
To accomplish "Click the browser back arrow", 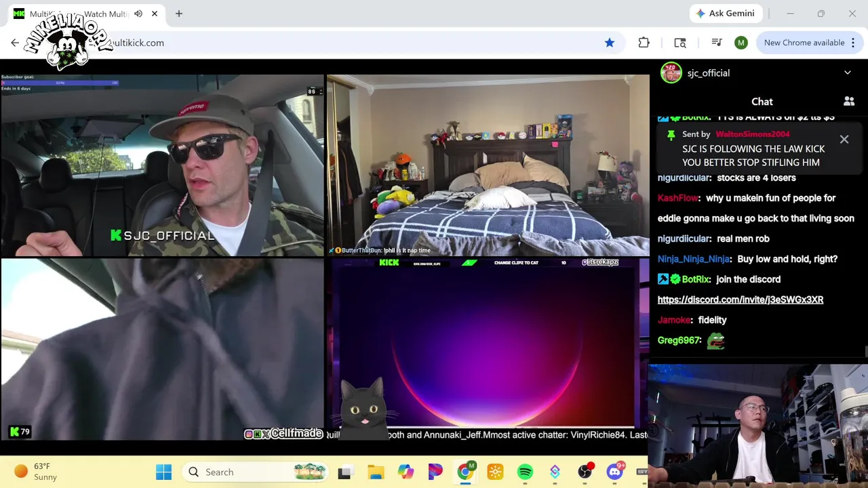I will click(15, 43).
